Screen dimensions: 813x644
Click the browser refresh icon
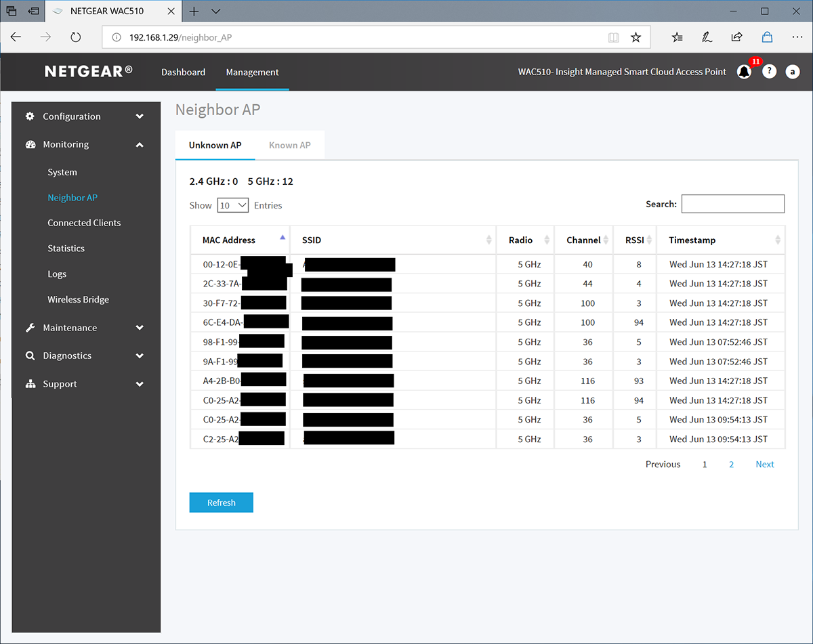click(76, 38)
